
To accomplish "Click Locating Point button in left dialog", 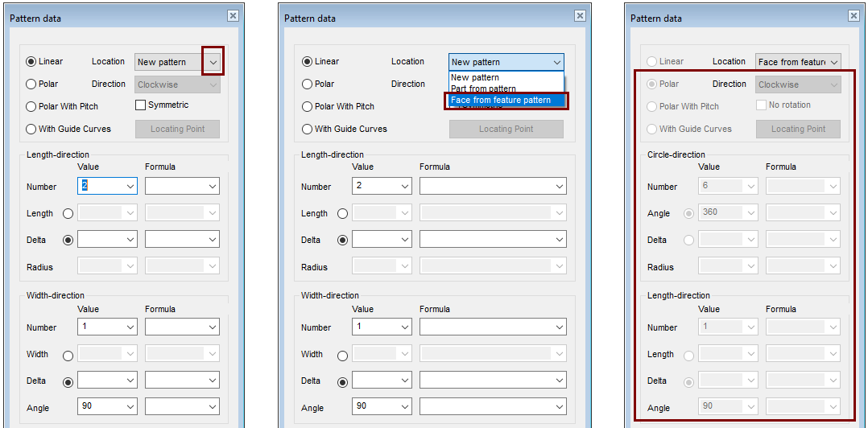I will pos(177,129).
